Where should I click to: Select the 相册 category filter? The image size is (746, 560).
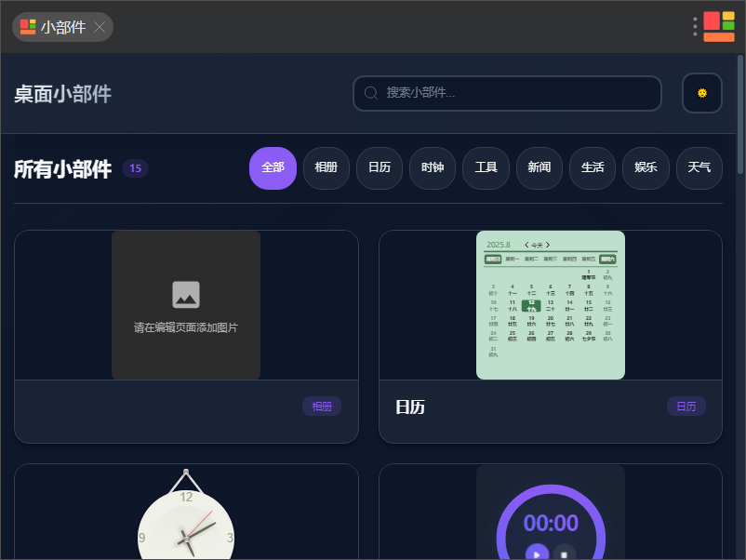(x=326, y=168)
